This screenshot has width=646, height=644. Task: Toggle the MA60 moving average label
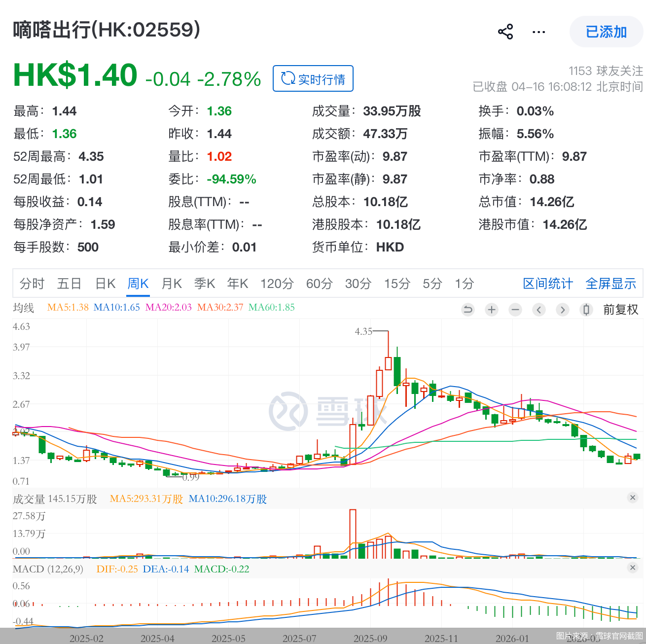coord(271,307)
